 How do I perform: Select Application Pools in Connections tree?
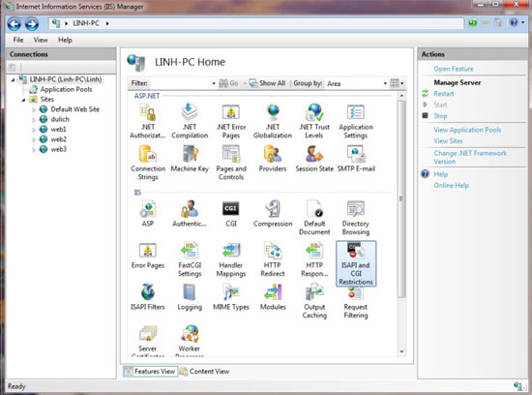tap(66, 89)
